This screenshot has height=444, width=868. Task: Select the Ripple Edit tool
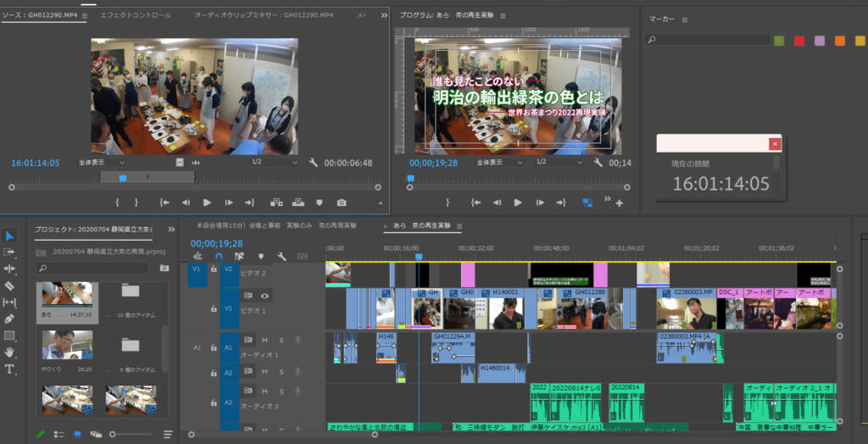tap(9, 269)
